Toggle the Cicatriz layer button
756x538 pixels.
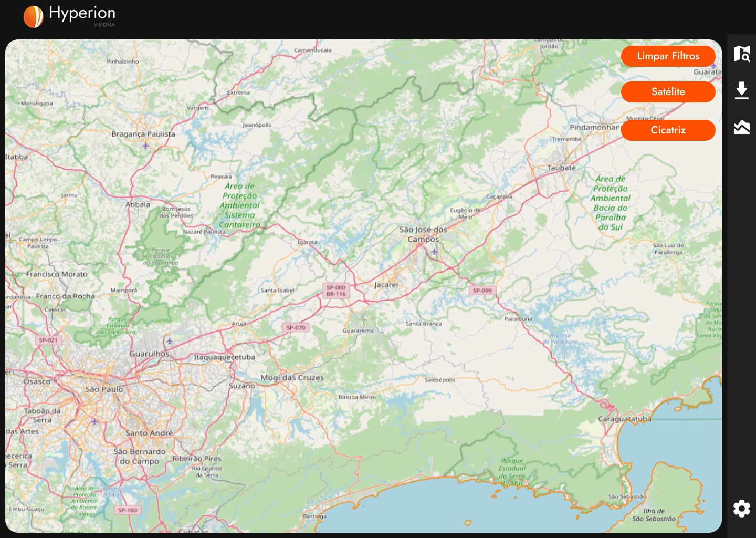click(668, 130)
